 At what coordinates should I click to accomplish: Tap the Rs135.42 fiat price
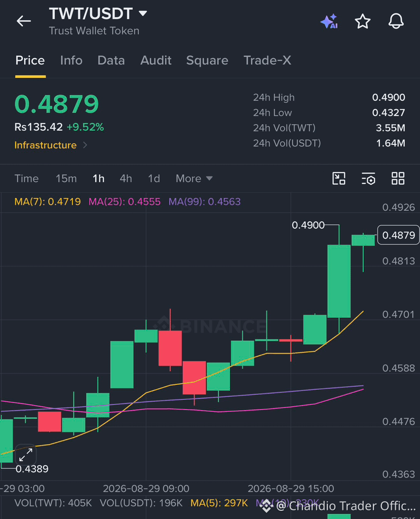(x=39, y=127)
